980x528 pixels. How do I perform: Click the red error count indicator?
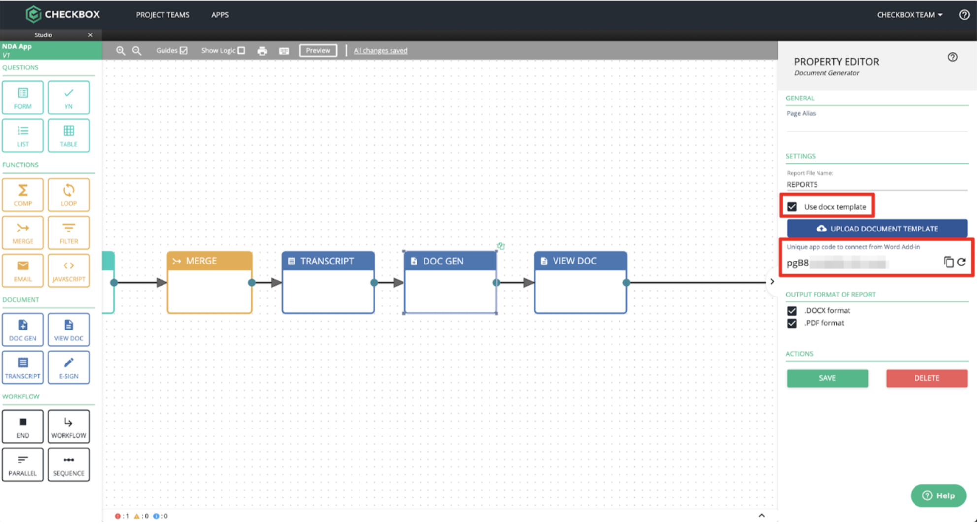coord(121,516)
